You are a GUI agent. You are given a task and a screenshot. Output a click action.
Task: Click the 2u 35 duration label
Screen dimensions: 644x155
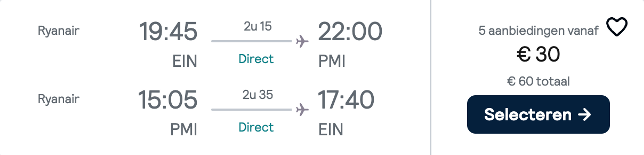coord(257,95)
